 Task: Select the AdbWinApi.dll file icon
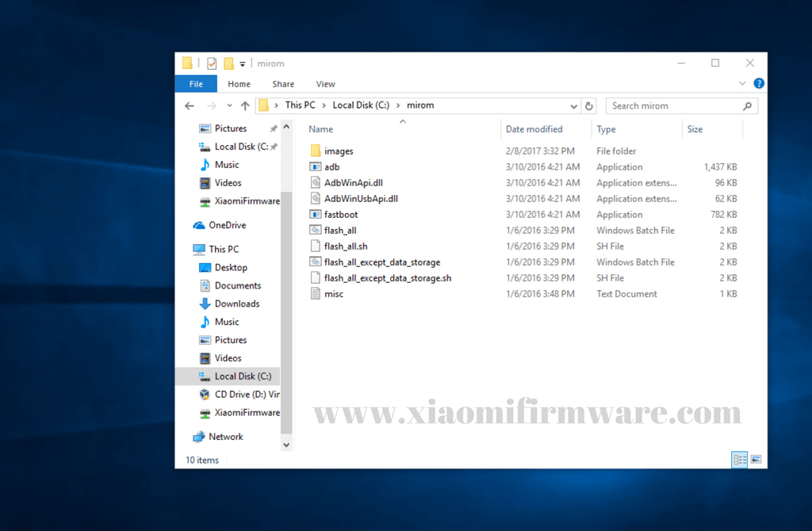(x=316, y=183)
